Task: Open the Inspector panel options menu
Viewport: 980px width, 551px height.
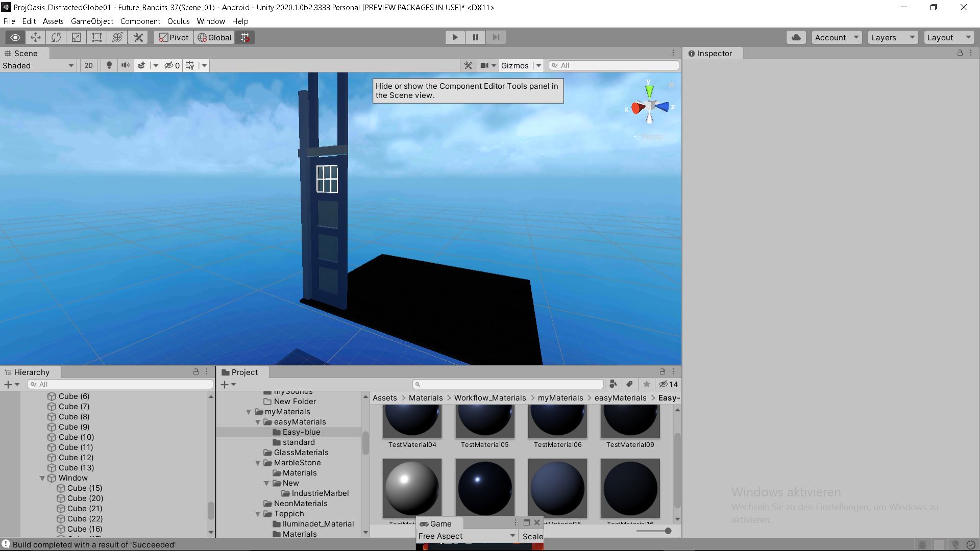Action: pyautogui.click(x=971, y=53)
